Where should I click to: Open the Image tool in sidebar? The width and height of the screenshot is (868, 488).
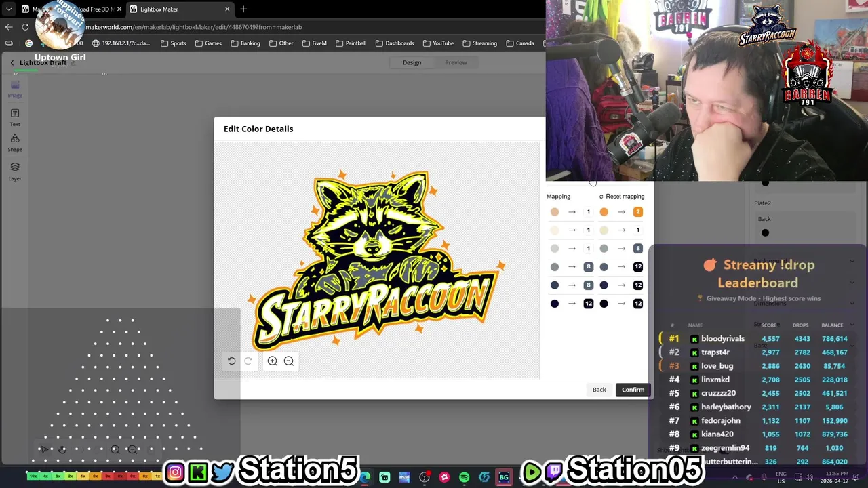tap(15, 89)
